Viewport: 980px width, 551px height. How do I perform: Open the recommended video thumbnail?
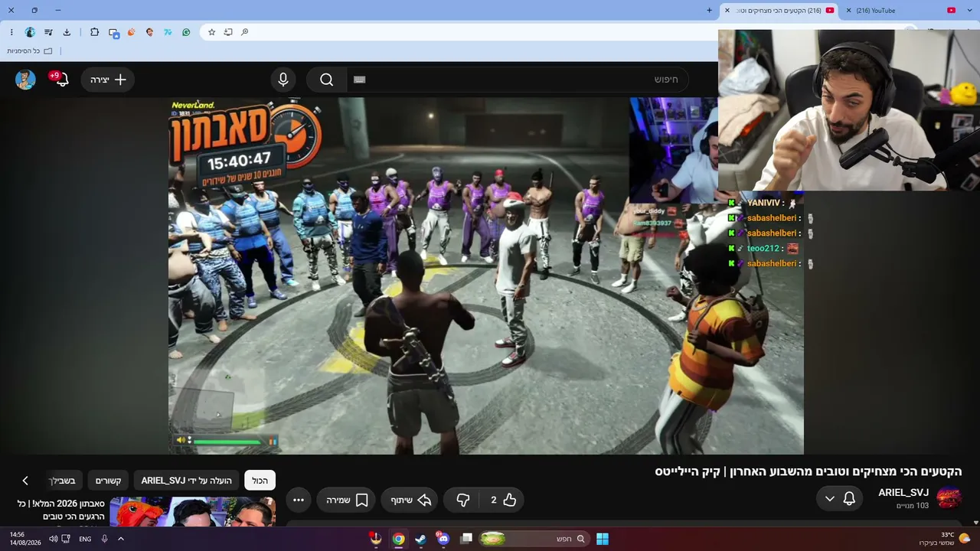click(193, 511)
